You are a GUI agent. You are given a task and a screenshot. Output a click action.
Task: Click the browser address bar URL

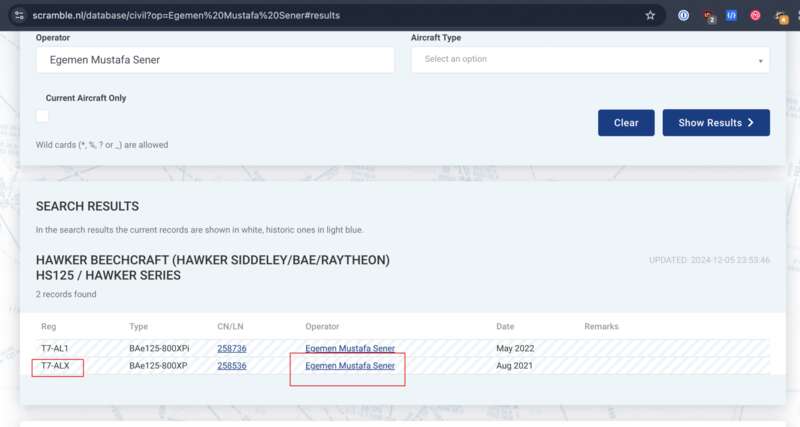point(200,15)
